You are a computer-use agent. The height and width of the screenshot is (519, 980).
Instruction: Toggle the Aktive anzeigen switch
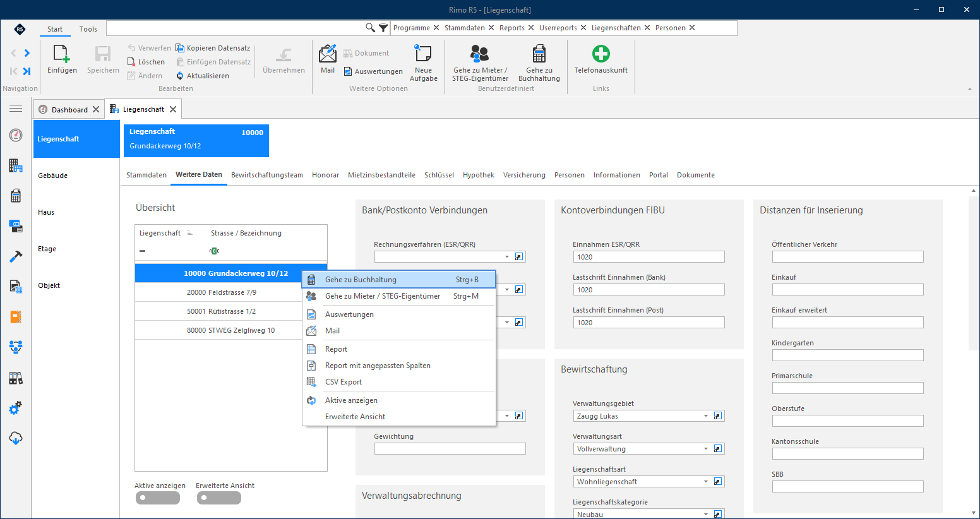tap(158, 498)
